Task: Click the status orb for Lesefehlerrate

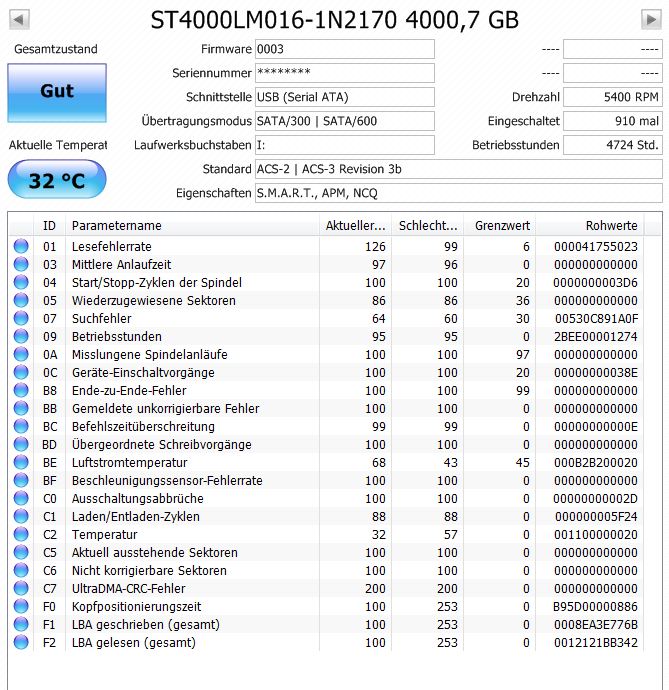Action: [21, 246]
